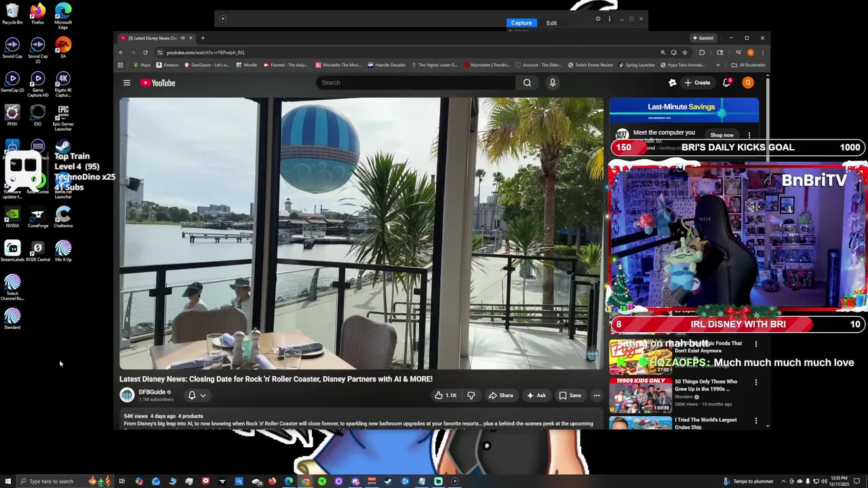Open the taskbar weather Temps to plummet

tap(749, 481)
